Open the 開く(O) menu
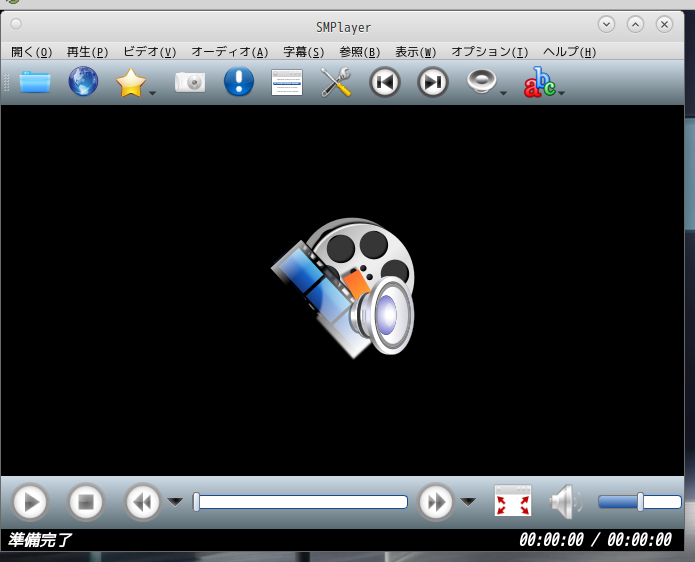695x562 pixels. 31,52
